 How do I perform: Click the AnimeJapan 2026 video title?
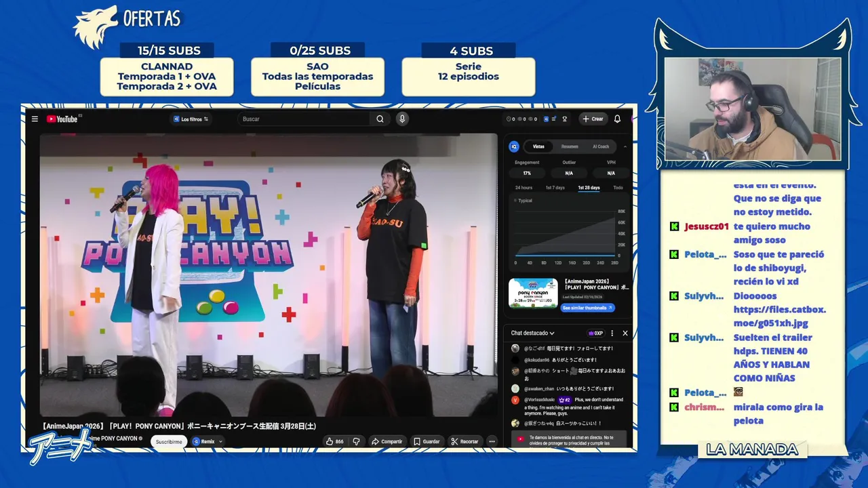[178, 426]
